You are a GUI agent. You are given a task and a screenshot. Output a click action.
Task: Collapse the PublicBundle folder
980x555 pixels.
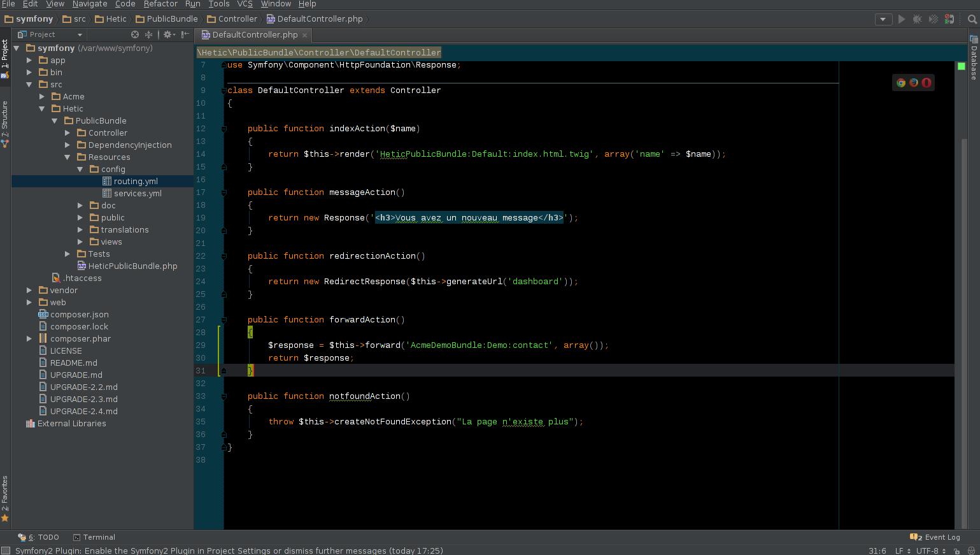(x=55, y=121)
